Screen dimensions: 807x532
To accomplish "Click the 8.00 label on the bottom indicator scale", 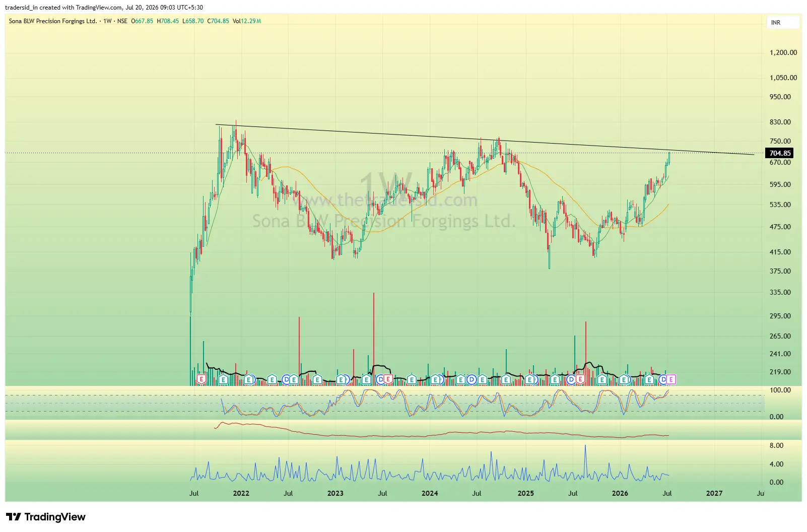I will tap(777, 445).
